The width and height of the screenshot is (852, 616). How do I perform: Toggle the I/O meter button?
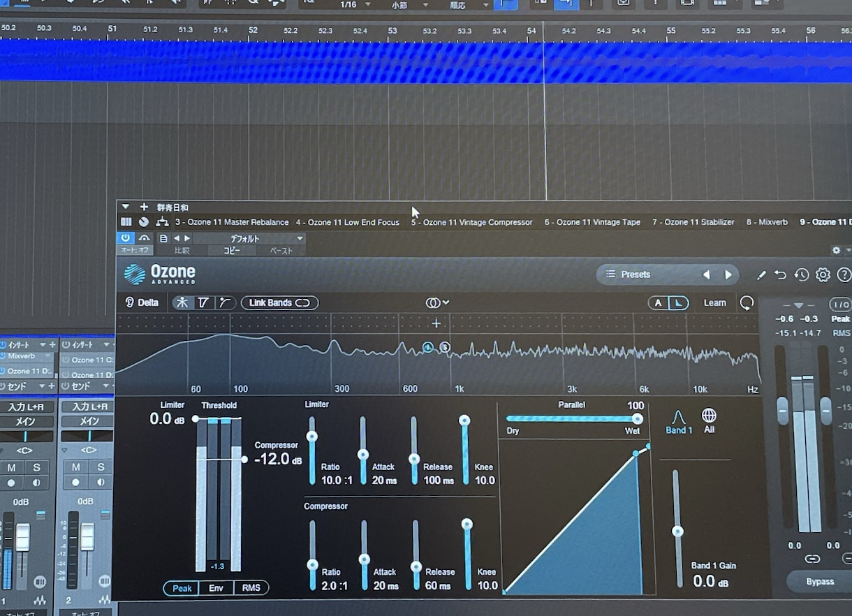pyautogui.click(x=840, y=305)
